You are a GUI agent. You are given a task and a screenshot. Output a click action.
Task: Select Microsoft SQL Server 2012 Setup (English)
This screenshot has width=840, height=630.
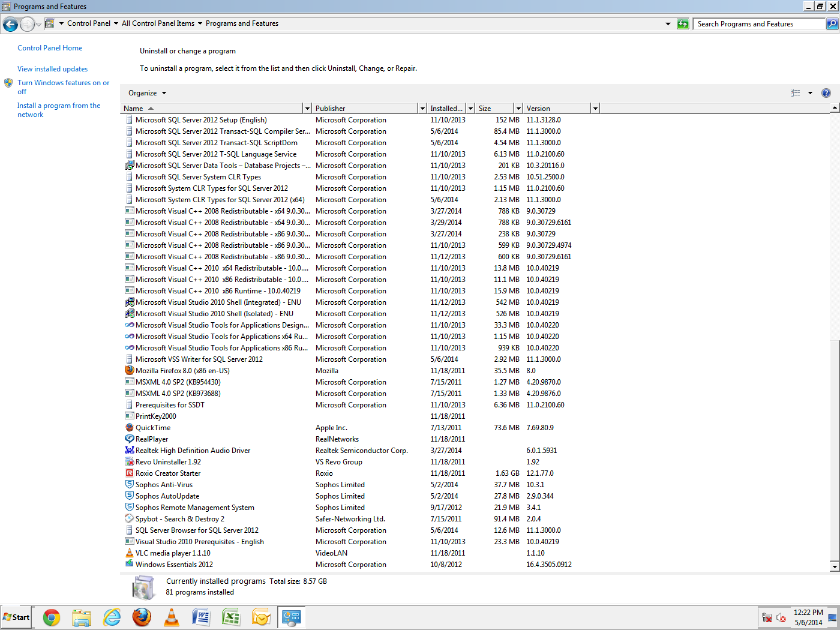[201, 120]
